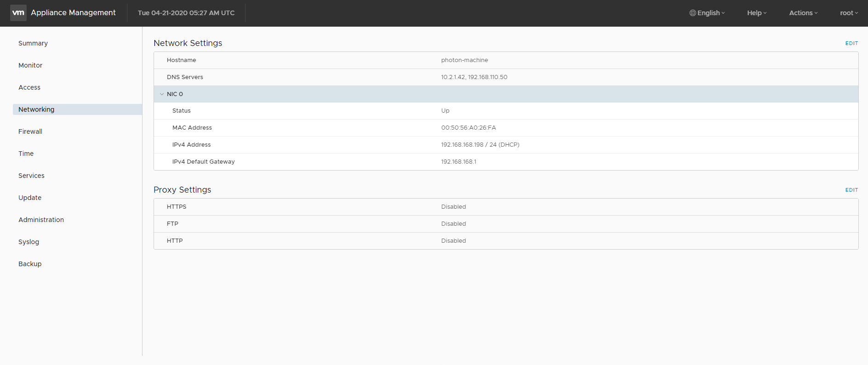The image size is (868, 365).
Task: Click the VMware vm logo icon
Action: coord(18,13)
